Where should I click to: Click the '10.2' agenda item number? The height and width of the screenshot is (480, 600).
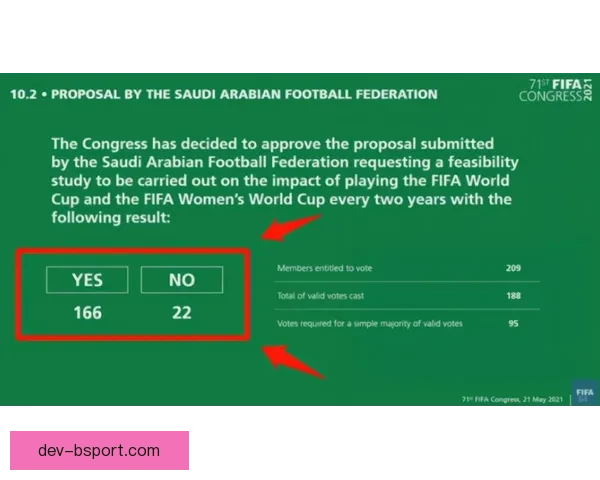[23, 95]
